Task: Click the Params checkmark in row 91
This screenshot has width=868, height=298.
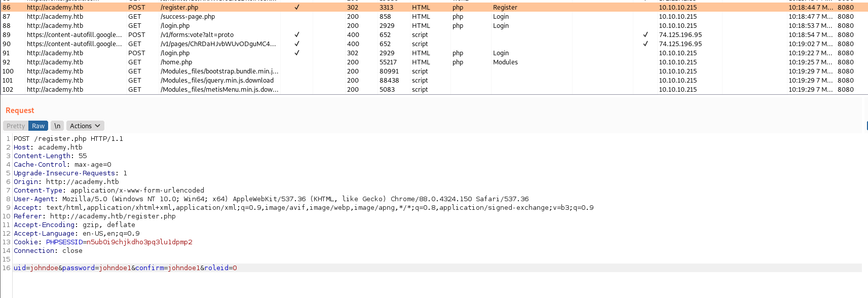Action: pyautogui.click(x=297, y=53)
